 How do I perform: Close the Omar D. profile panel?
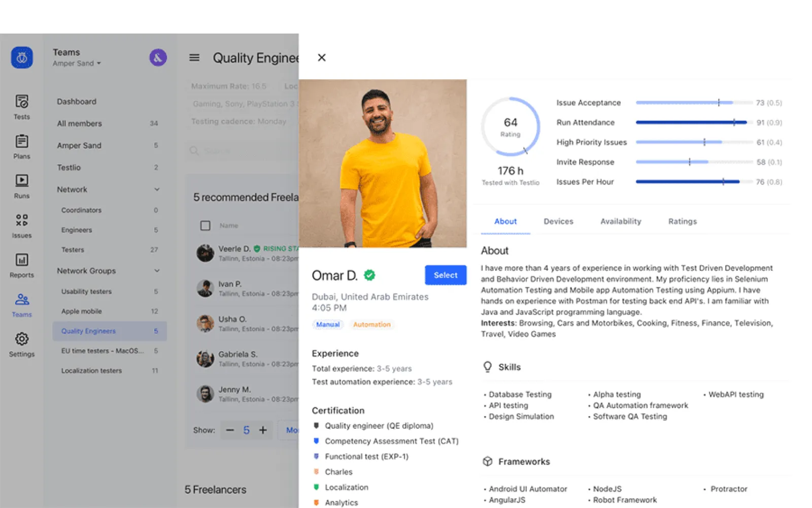[322, 57]
